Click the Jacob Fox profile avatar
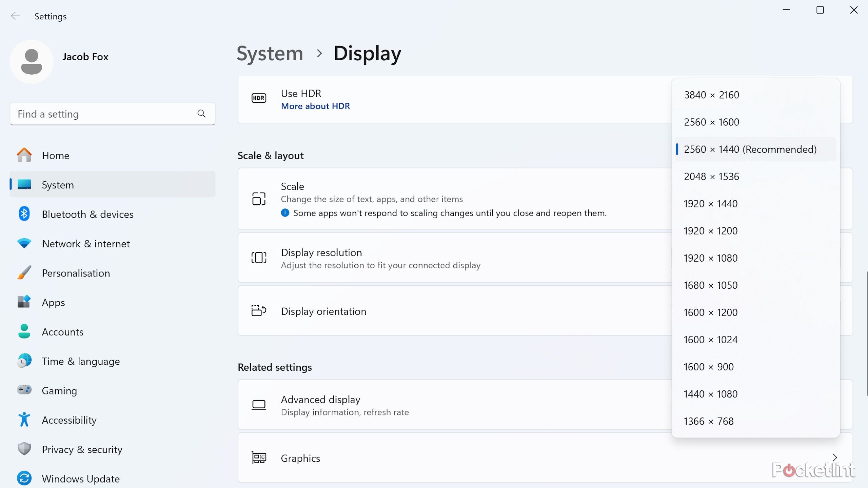Screen dimensions: 868x488 point(32,62)
